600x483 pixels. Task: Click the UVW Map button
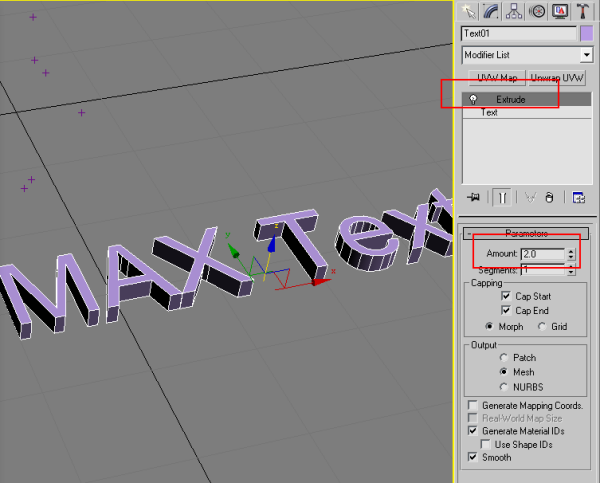(497, 78)
